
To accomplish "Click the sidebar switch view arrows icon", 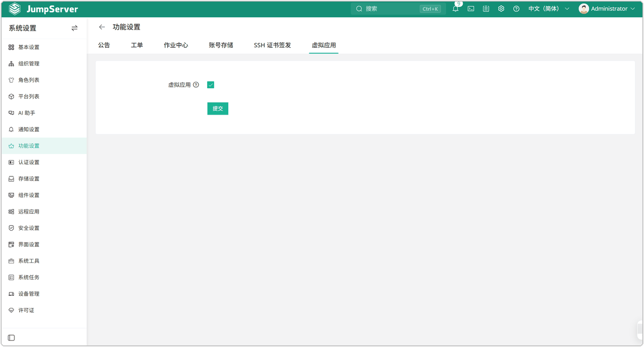I will pos(74,28).
